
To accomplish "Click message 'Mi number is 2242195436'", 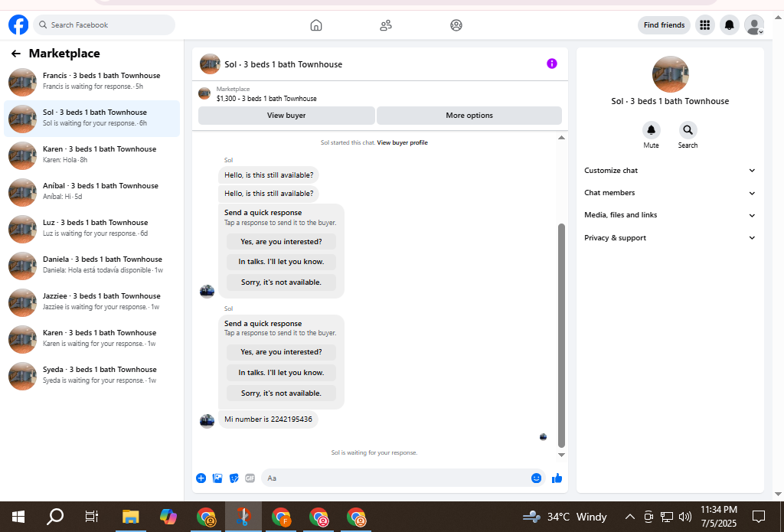I will pyautogui.click(x=268, y=419).
